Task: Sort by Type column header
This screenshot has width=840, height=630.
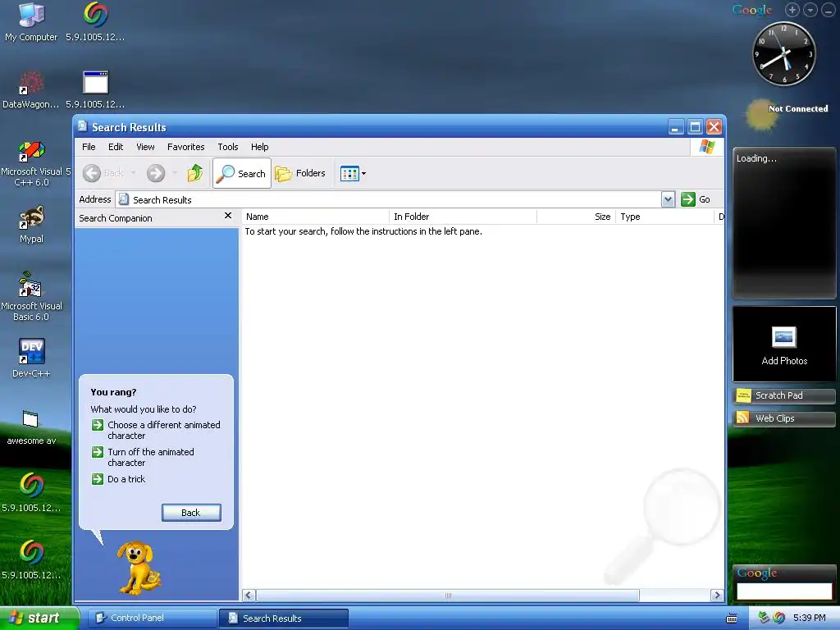Action: (664, 217)
